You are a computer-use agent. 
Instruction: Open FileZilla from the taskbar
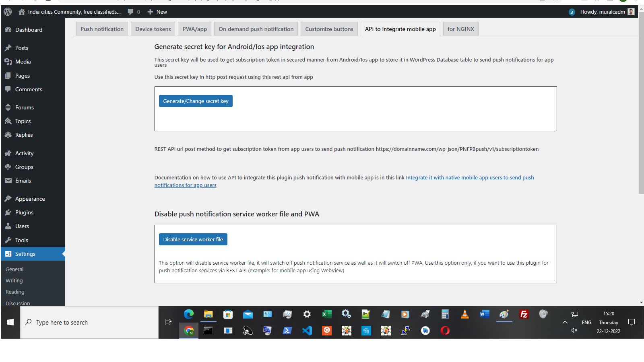click(x=524, y=314)
